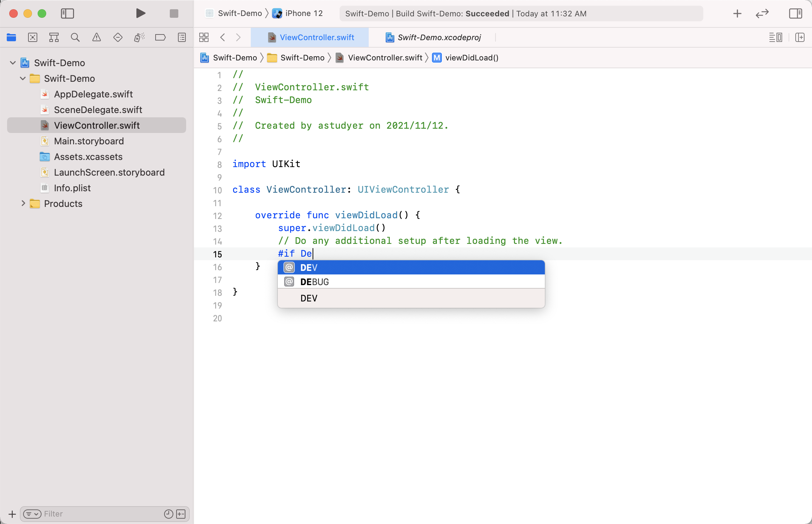
Task: Click the code review arrows button
Action: [x=762, y=14]
